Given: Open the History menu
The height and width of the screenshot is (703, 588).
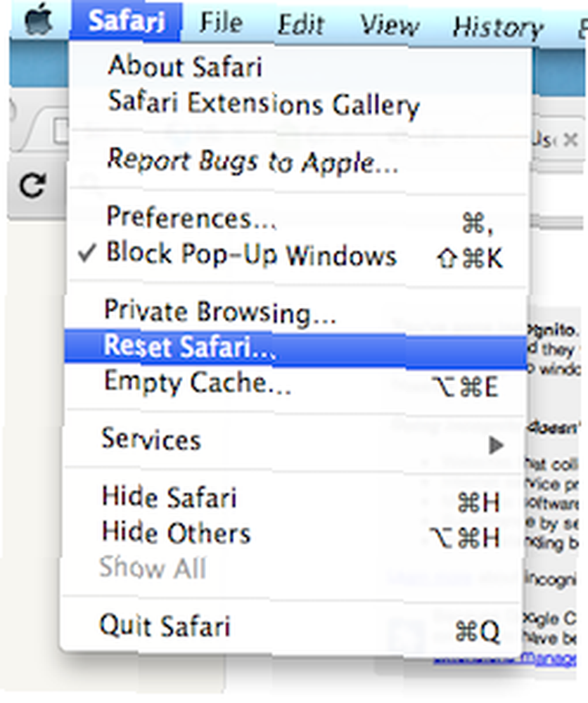Looking at the screenshot, I should point(498,27).
